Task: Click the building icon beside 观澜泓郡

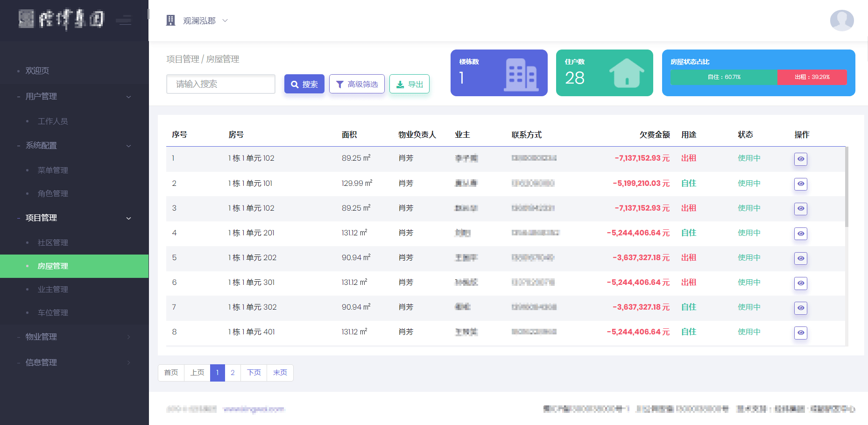Action: tap(171, 21)
